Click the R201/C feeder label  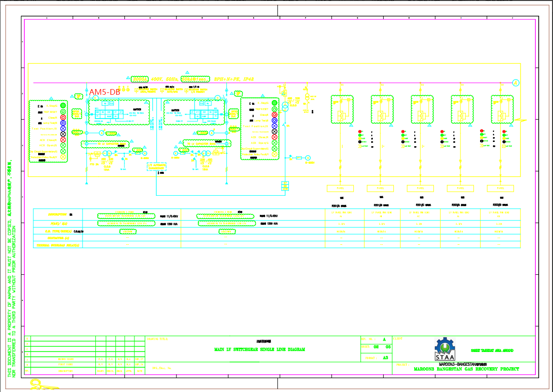(x=423, y=205)
